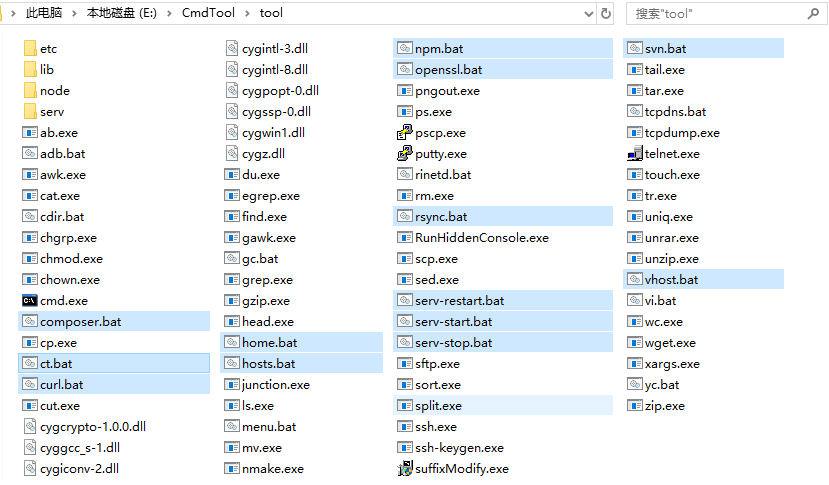
Task: Select the serv-restart.bat file
Action: click(459, 301)
